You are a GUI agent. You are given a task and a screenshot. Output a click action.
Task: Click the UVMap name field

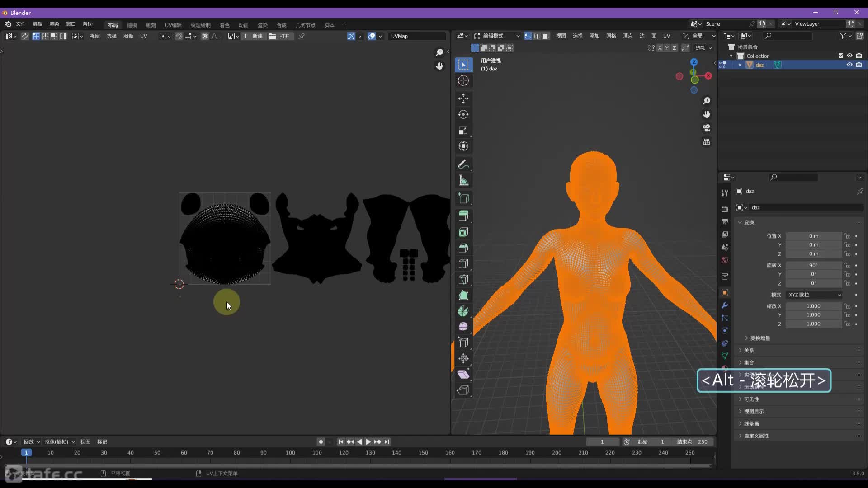[x=416, y=36]
